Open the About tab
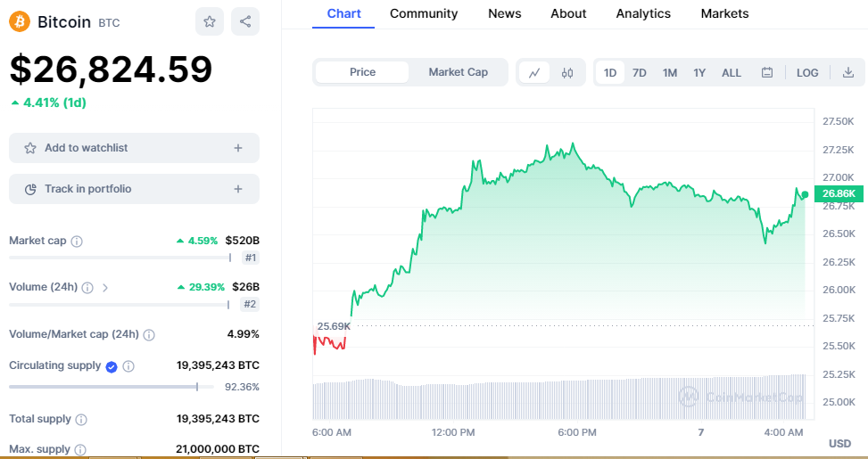 [x=568, y=13]
